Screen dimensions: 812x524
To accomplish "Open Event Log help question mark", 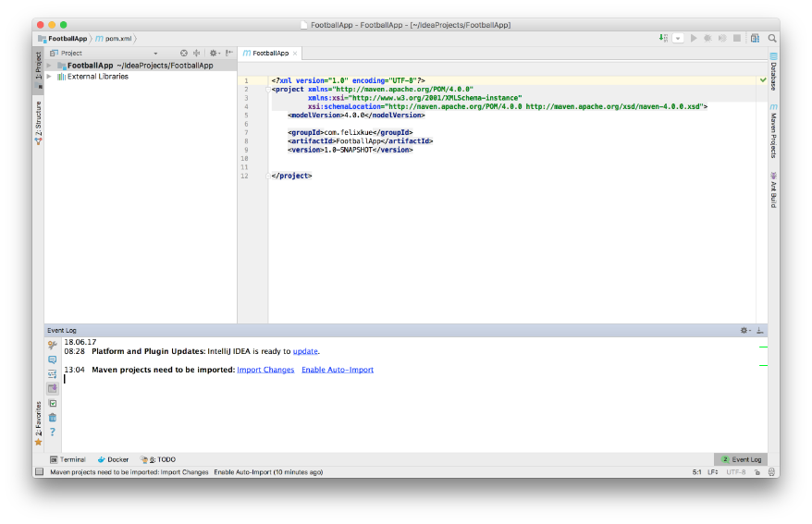I will coord(53,432).
